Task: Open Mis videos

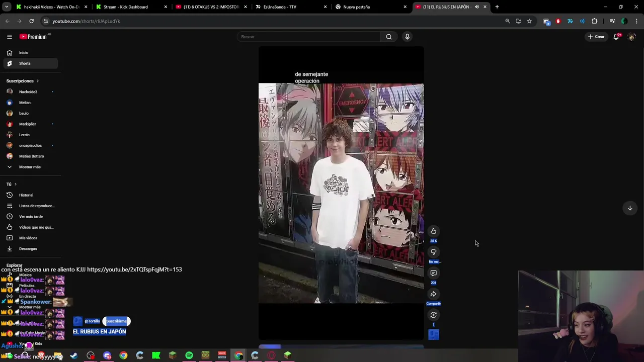Action: pos(31,238)
